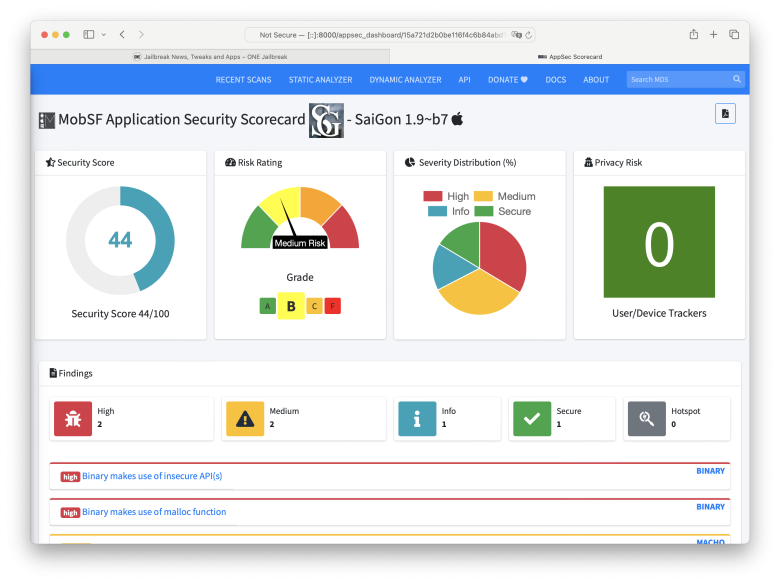Toggle Medium legend entry in chart
780x584 pixels.
(x=505, y=196)
